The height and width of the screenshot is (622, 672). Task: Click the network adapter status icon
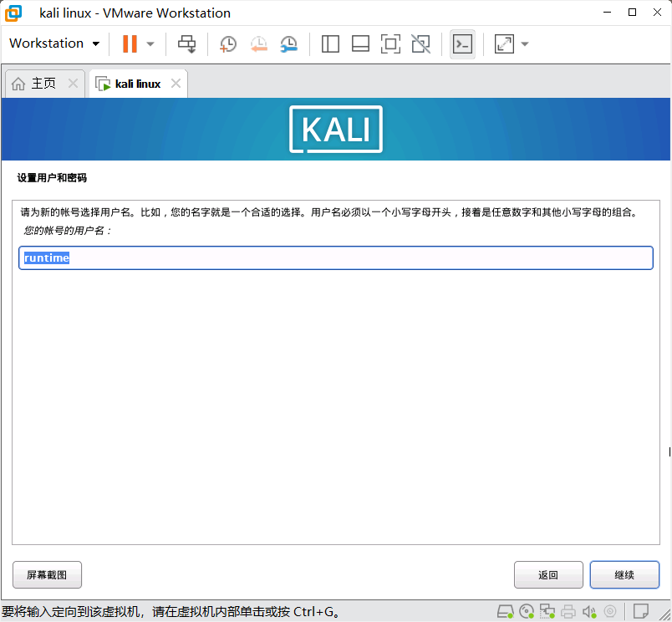(548, 610)
